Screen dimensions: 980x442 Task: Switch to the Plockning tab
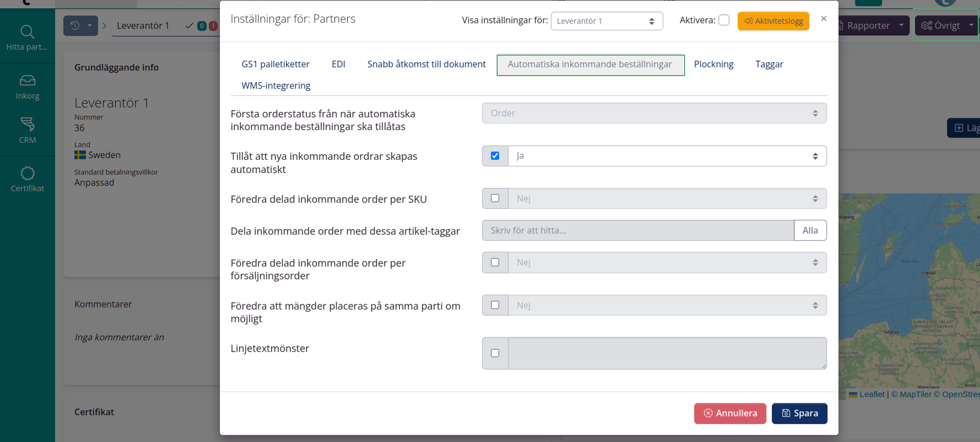point(713,64)
